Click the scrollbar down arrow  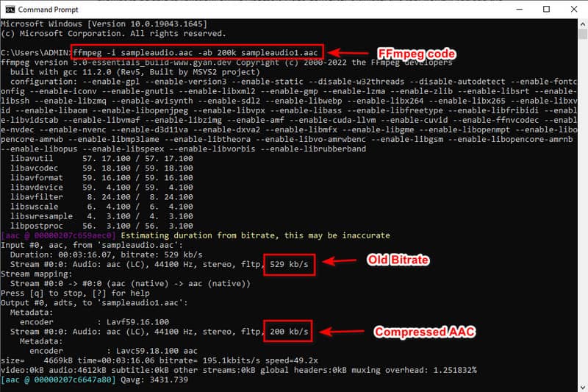pyautogui.click(x=582, y=386)
